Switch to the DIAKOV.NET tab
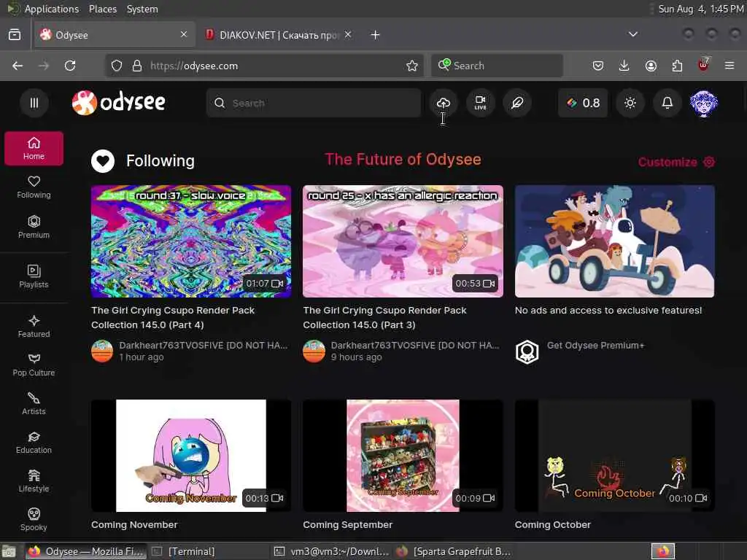Image resolution: width=747 pixels, height=560 pixels. (x=279, y=35)
